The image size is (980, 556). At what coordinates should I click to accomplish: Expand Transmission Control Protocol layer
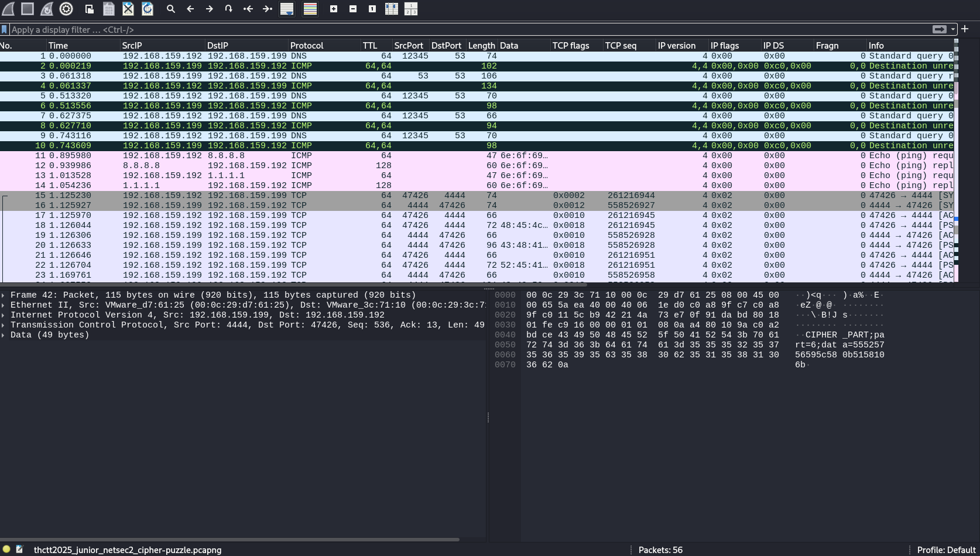click(x=4, y=325)
